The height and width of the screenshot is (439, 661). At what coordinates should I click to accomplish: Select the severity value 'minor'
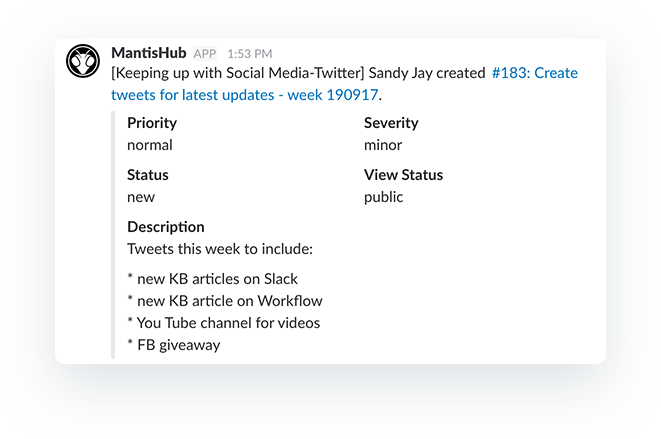click(383, 145)
